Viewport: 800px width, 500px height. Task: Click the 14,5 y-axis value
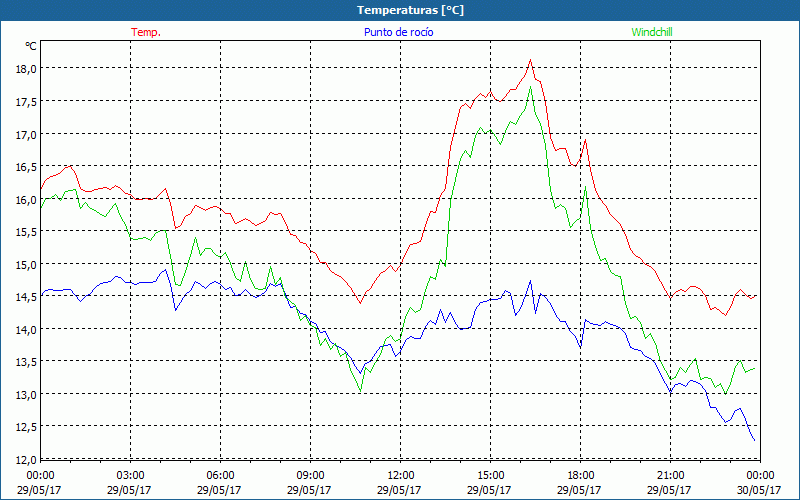coord(26,297)
